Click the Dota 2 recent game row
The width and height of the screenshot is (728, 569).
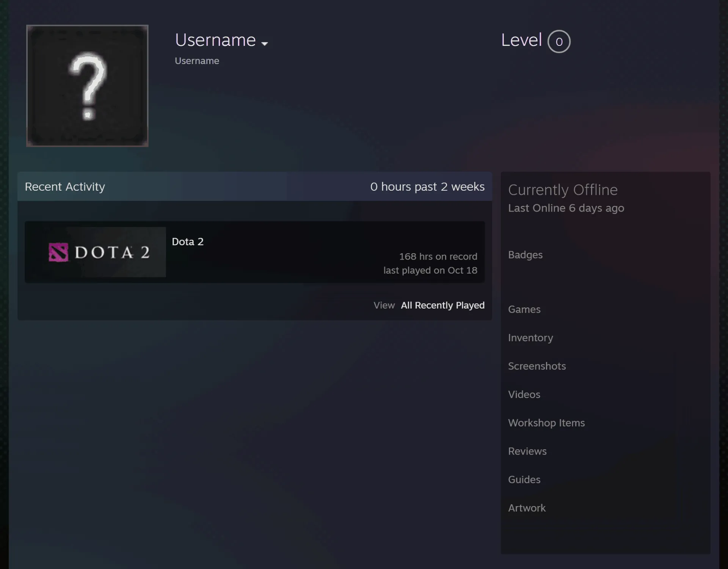tap(254, 252)
